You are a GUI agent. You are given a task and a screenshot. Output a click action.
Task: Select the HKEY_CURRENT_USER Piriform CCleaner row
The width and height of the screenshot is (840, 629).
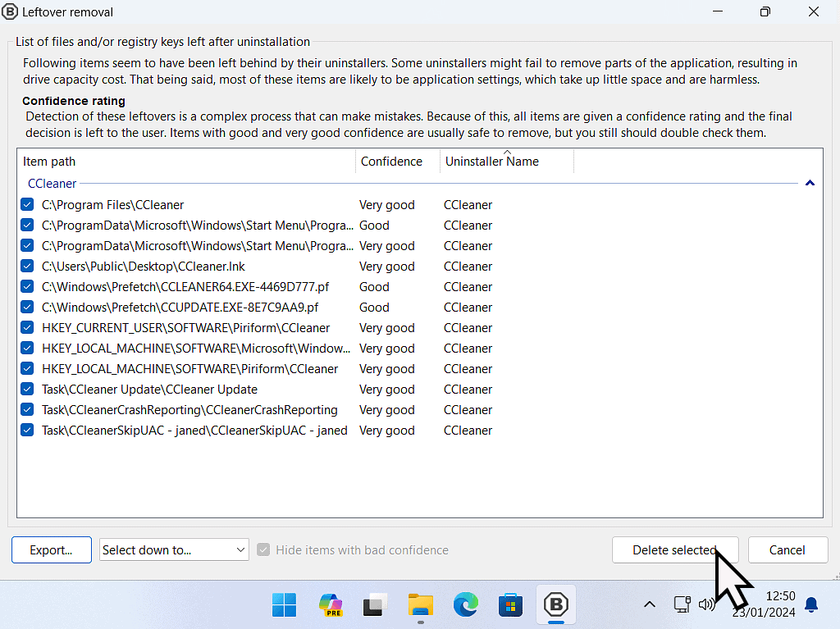coord(185,328)
